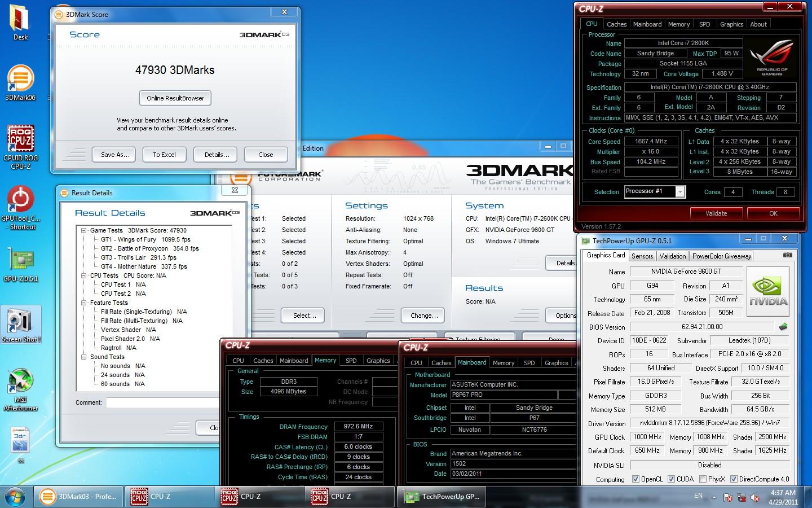Click the Online ResultBrowser button

(x=175, y=98)
